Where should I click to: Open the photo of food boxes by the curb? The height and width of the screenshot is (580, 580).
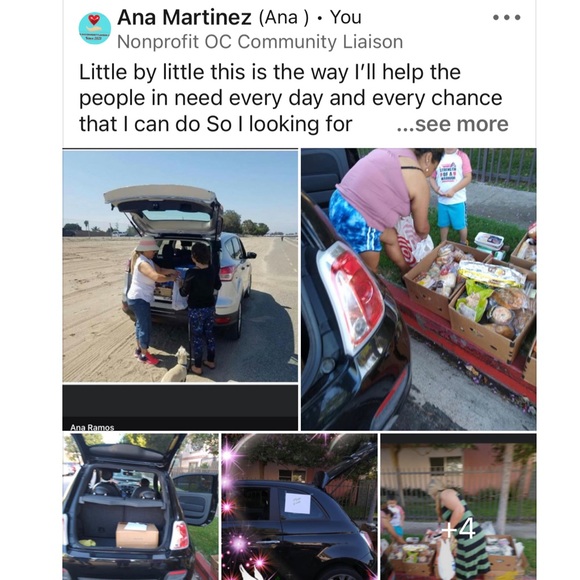(x=418, y=289)
